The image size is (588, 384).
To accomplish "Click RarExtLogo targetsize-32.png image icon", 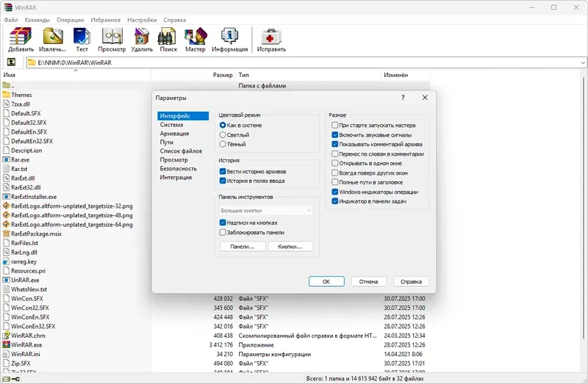I will [6, 206].
